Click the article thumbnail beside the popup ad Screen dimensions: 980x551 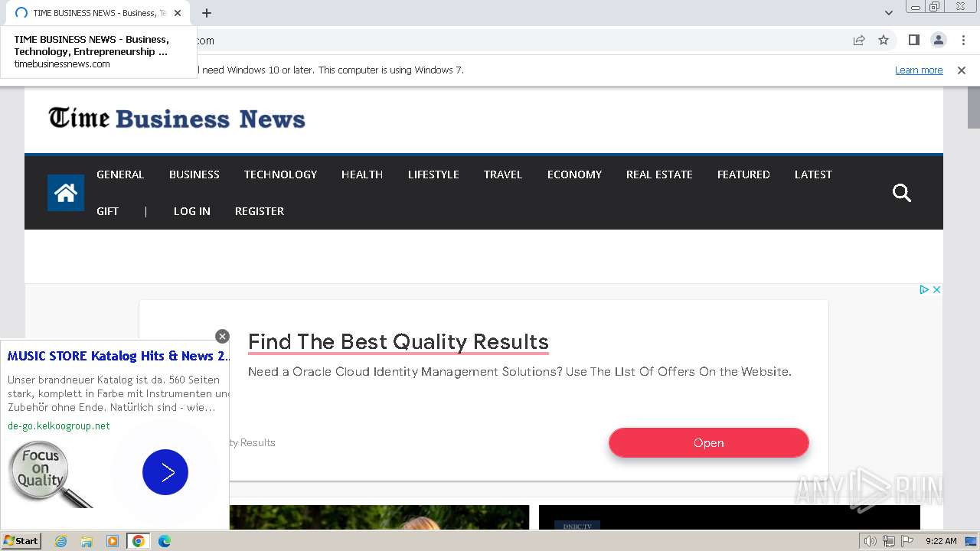coord(379,517)
